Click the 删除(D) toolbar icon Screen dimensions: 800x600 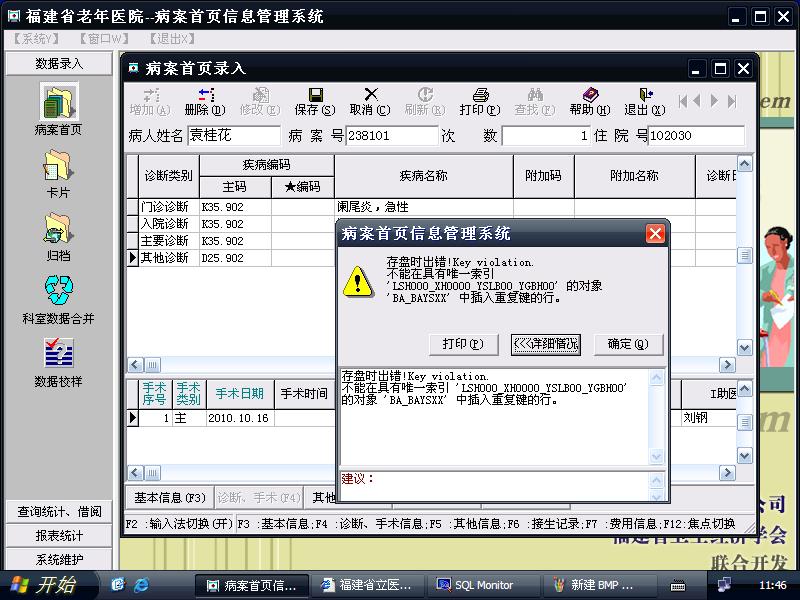click(x=205, y=102)
